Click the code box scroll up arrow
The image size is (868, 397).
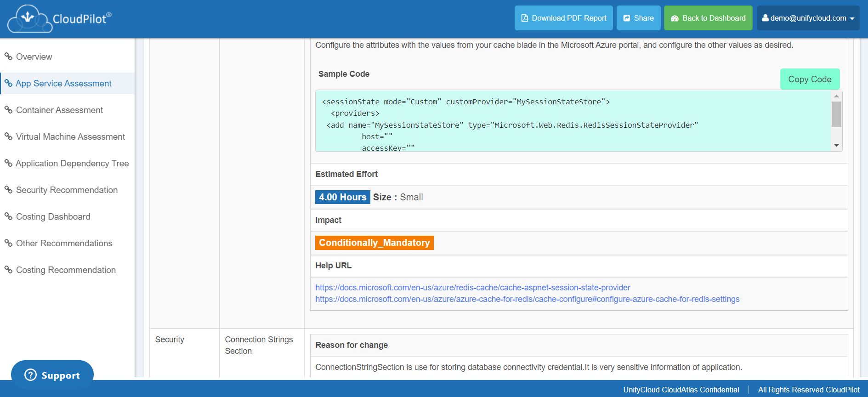pyautogui.click(x=836, y=96)
